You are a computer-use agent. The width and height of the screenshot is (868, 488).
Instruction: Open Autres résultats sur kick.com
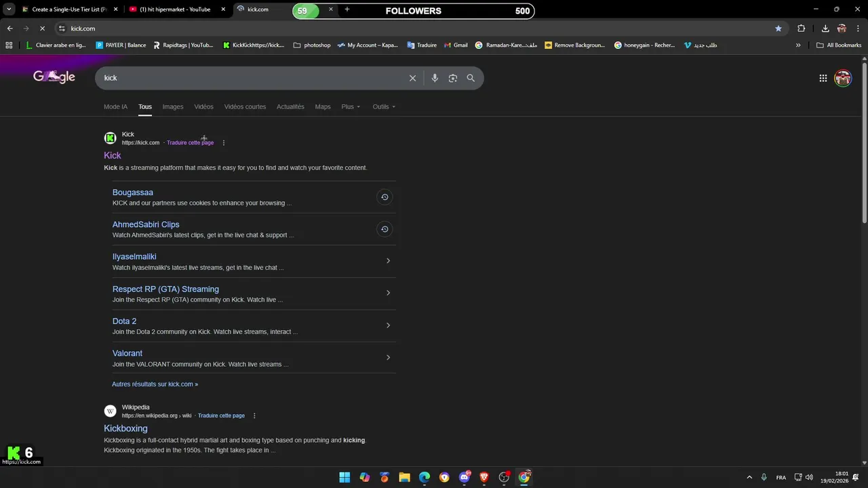tap(155, 384)
